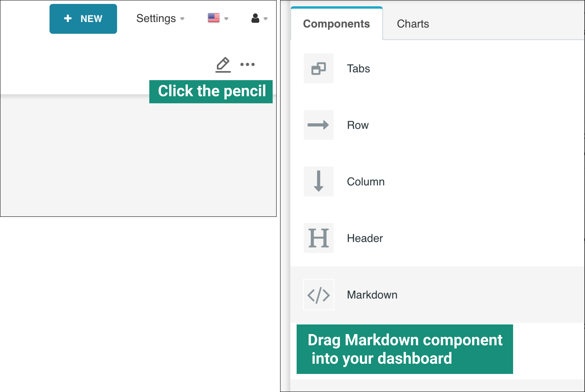Expand the language selector chevron
Image resolution: width=585 pixels, height=392 pixels.
[226, 19]
